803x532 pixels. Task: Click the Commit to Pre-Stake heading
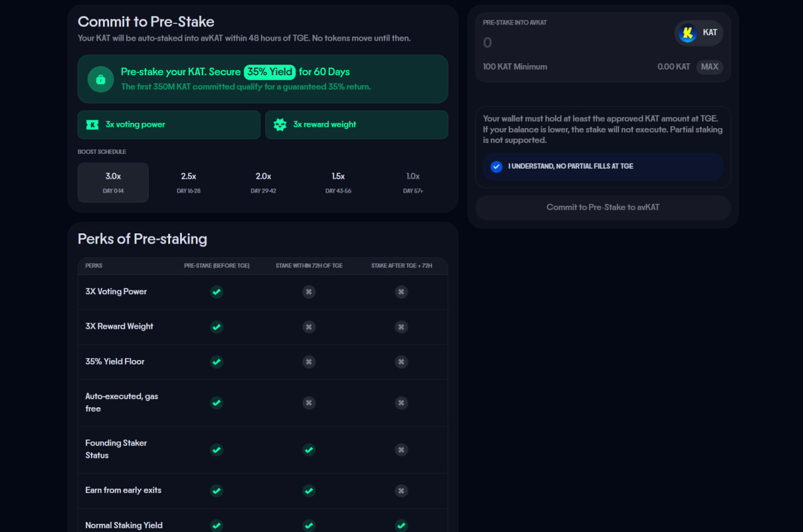pos(146,22)
